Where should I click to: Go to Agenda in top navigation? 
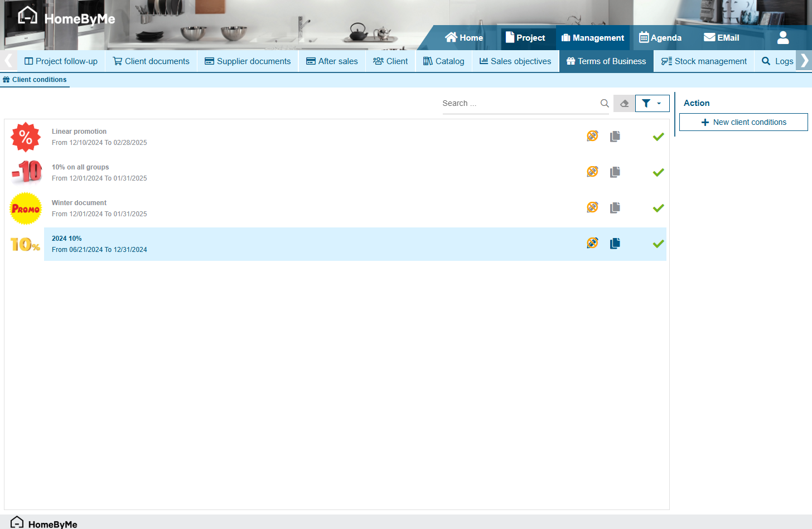[x=660, y=38]
